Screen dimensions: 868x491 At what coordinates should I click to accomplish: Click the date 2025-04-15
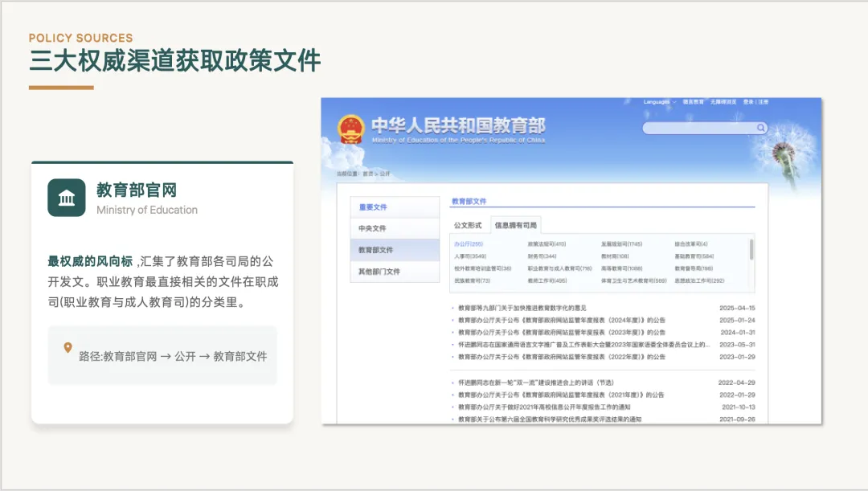(737, 308)
